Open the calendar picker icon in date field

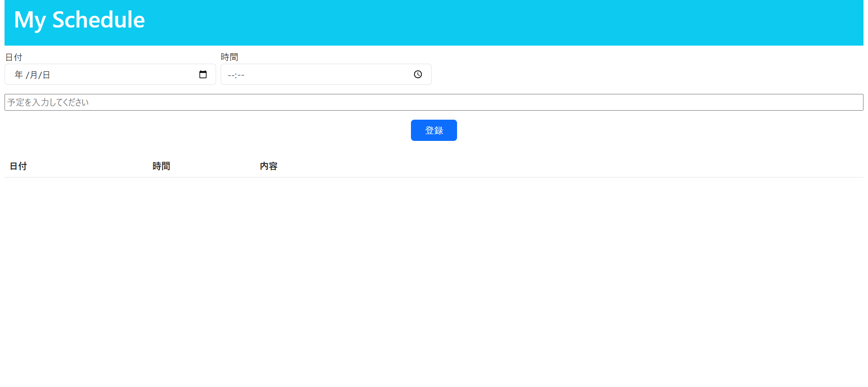coord(203,75)
